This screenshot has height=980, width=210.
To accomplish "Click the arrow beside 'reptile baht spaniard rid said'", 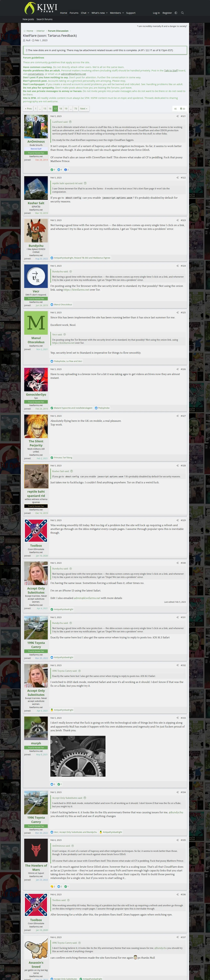I will coord(85,183).
